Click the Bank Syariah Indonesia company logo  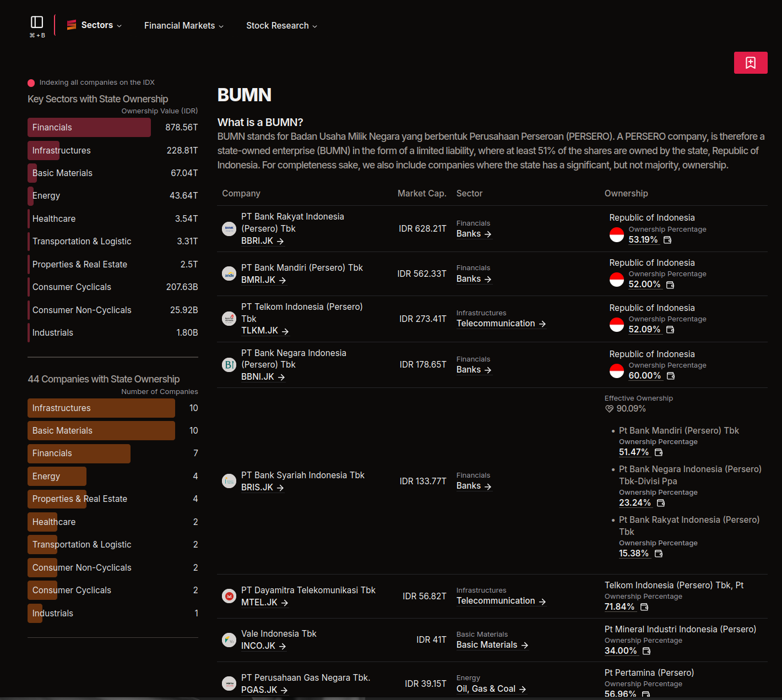(x=229, y=481)
